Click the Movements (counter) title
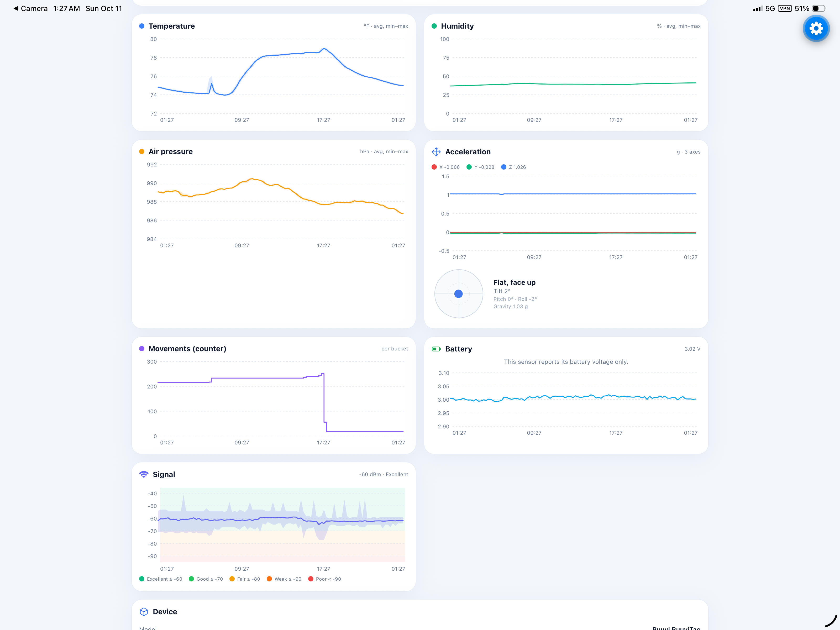 [x=187, y=349]
